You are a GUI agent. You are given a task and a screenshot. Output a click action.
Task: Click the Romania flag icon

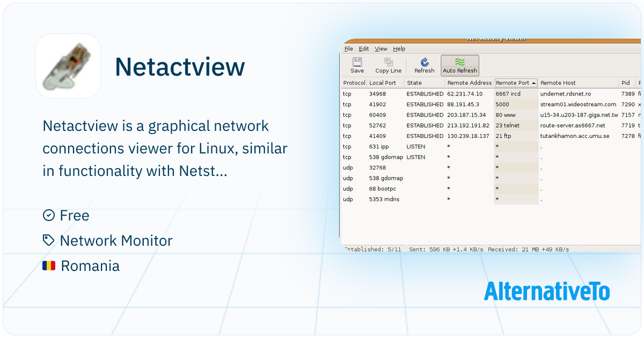click(49, 266)
